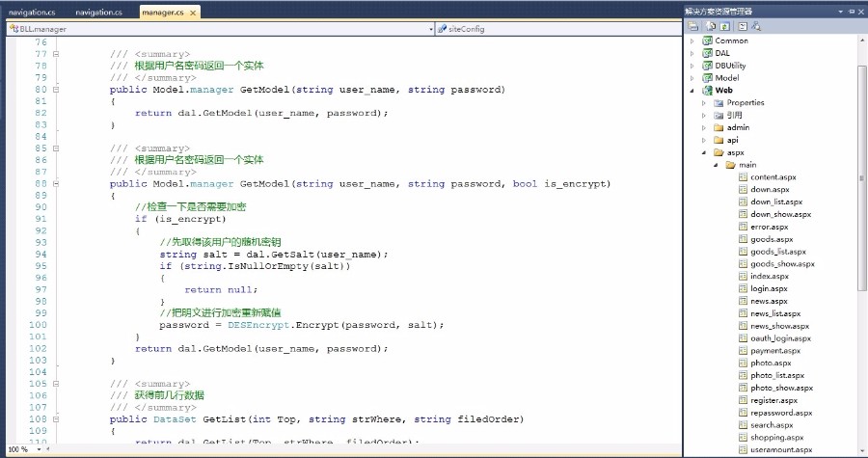Click the Solution Explorer scroll up arrow
This screenshot has height=458, width=868.
(862, 40)
